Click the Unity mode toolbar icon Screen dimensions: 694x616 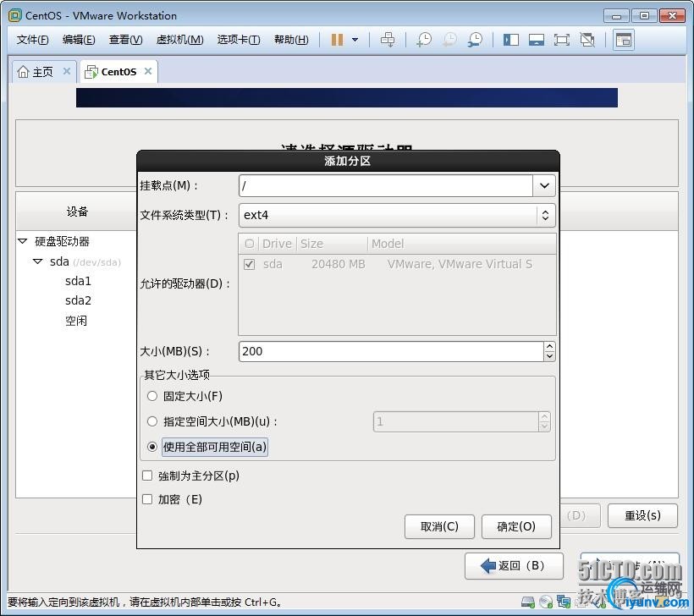pos(587,40)
